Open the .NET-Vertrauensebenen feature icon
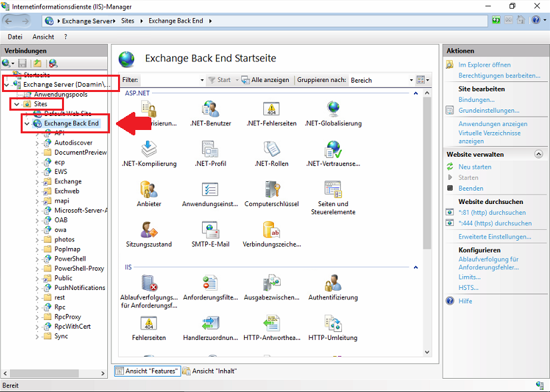The height and width of the screenshot is (392, 550). point(333,149)
